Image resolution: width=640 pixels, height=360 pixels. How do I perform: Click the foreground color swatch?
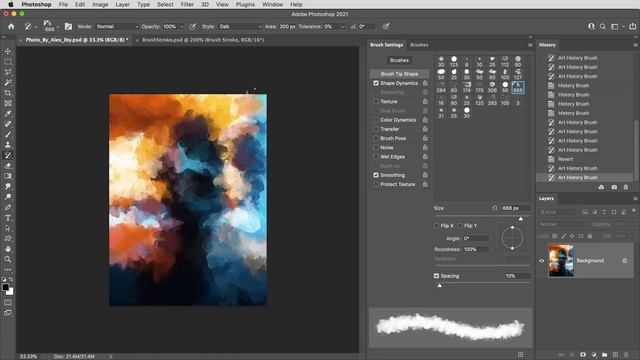[x=6, y=287]
